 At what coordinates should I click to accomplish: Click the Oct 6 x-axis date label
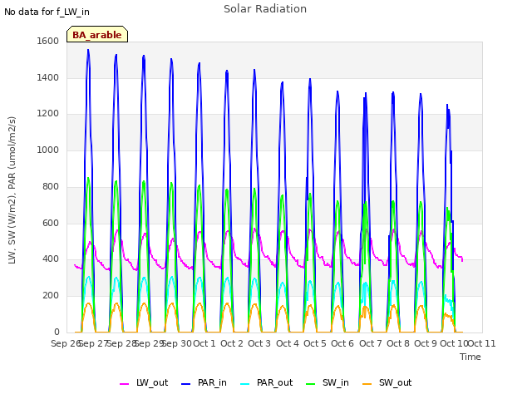tap(342, 343)
